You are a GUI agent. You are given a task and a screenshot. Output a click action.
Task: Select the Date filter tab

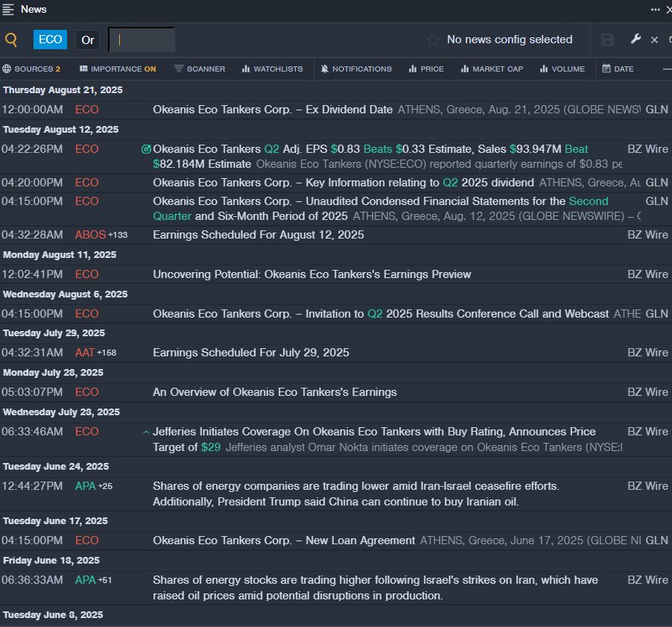click(618, 69)
